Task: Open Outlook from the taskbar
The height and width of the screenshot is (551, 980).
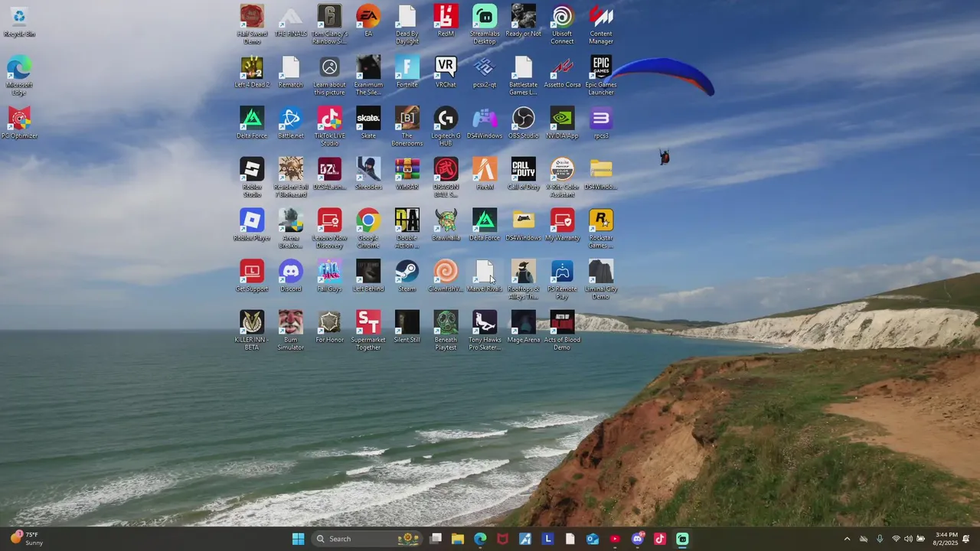Action: coord(593,539)
